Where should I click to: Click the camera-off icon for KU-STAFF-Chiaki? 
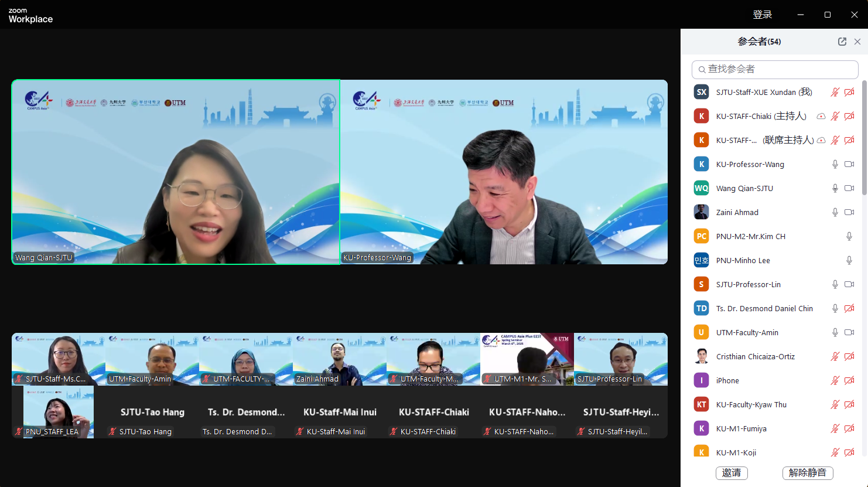[x=849, y=117]
